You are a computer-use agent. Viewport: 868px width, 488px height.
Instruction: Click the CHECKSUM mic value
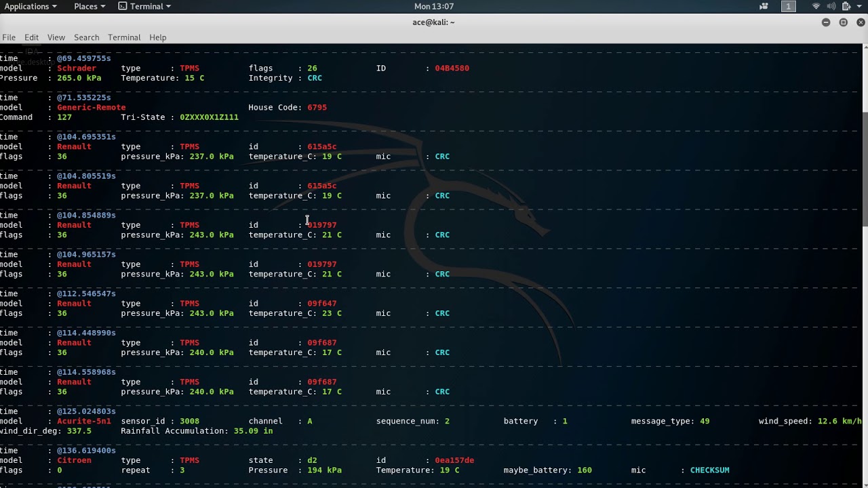(x=710, y=470)
